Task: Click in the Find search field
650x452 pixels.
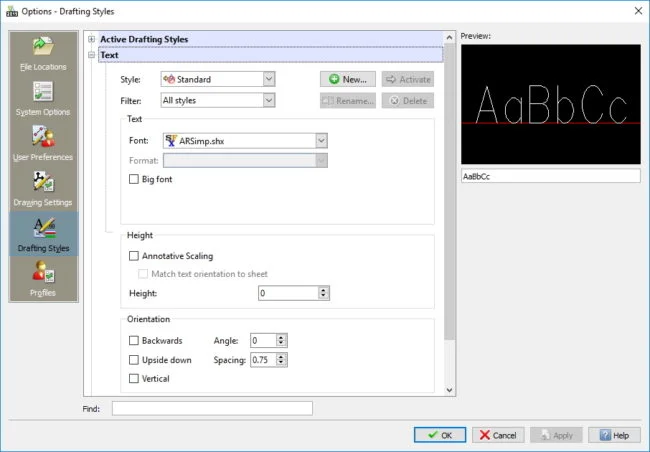Action: (x=212, y=408)
